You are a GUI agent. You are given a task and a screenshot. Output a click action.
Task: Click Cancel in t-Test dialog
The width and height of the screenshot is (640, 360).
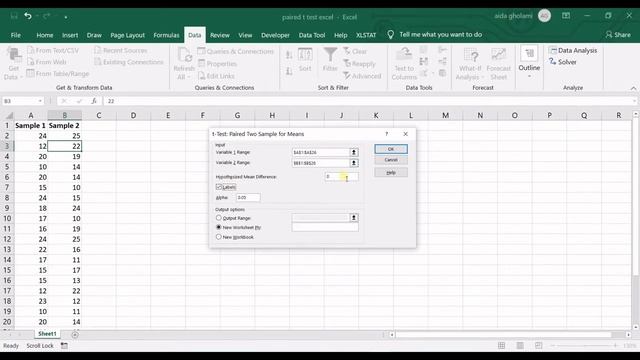pos(391,160)
